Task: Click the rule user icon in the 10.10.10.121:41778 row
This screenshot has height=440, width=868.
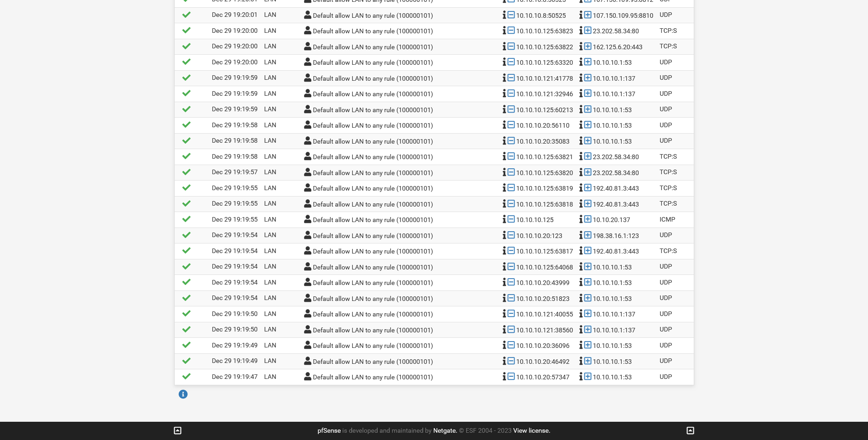Action: (307, 78)
